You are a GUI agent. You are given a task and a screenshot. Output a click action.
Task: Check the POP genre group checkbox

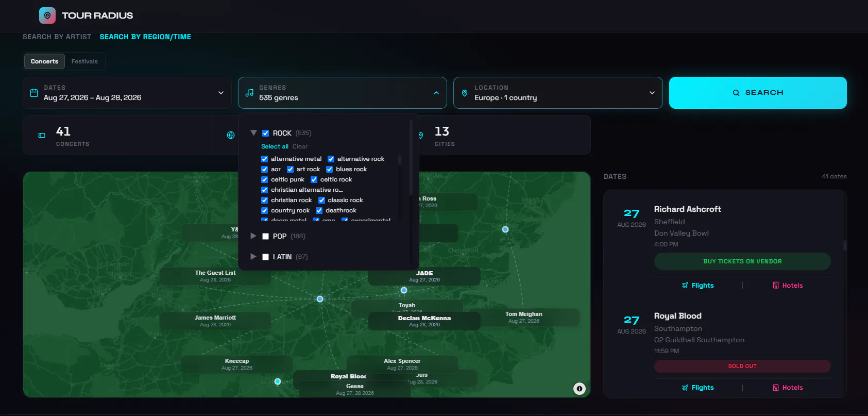(x=265, y=236)
